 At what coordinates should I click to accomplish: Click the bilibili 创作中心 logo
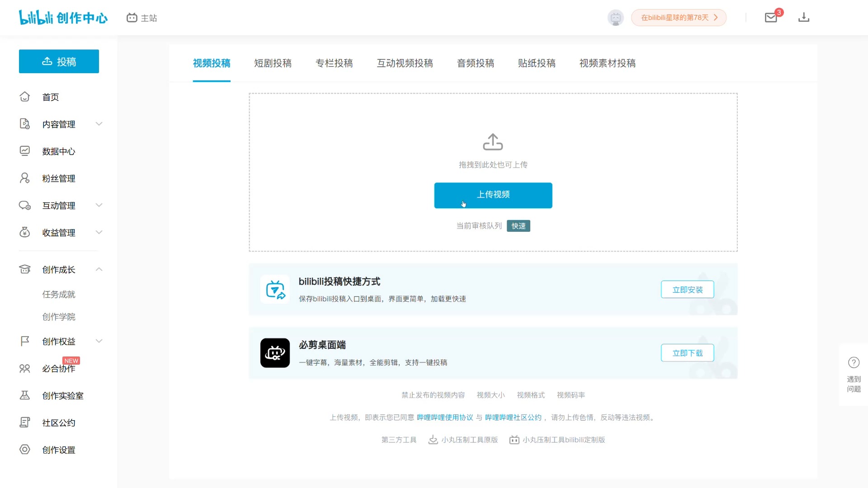tap(63, 18)
